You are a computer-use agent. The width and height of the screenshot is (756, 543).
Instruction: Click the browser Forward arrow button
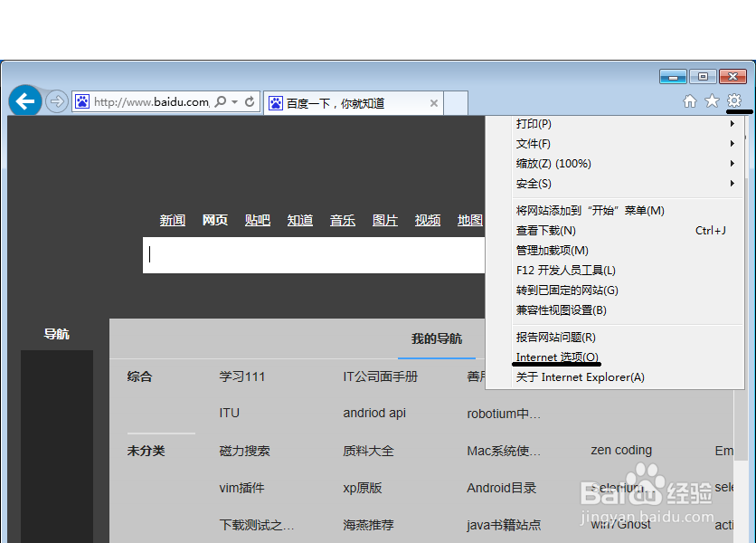57,101
